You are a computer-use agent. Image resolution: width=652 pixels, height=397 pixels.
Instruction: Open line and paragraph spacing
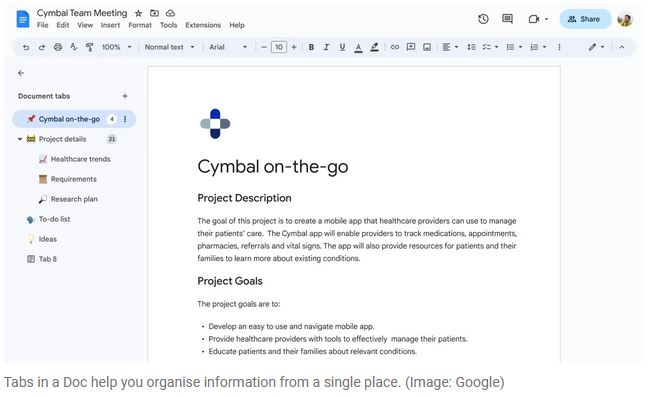pyautogui.click(x=471, y=47)
